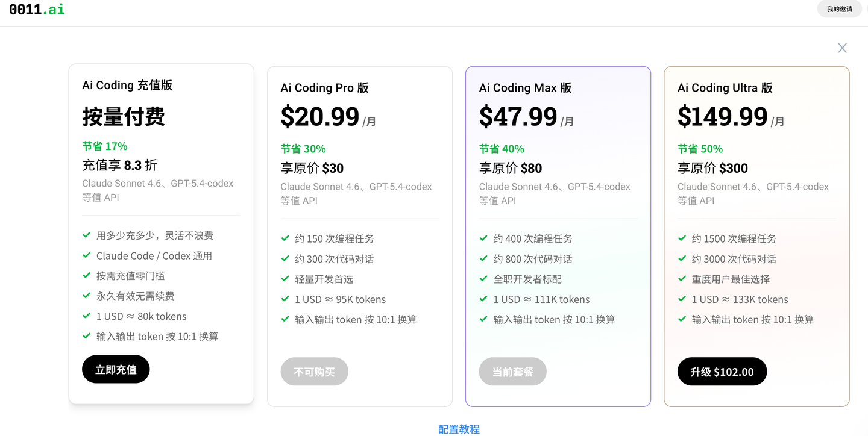Click the $47.99 price
868x436 pixels.
pos(518,116)
